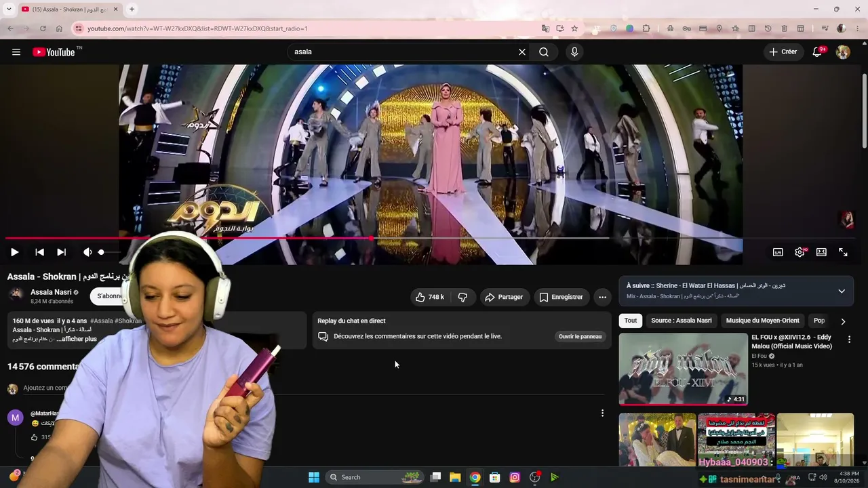Enter fullscreen video mode

tap(843, 252)
